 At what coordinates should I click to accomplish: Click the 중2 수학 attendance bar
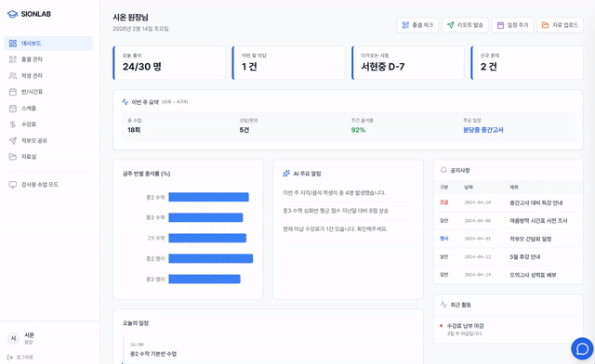click(x=208, y=197)
